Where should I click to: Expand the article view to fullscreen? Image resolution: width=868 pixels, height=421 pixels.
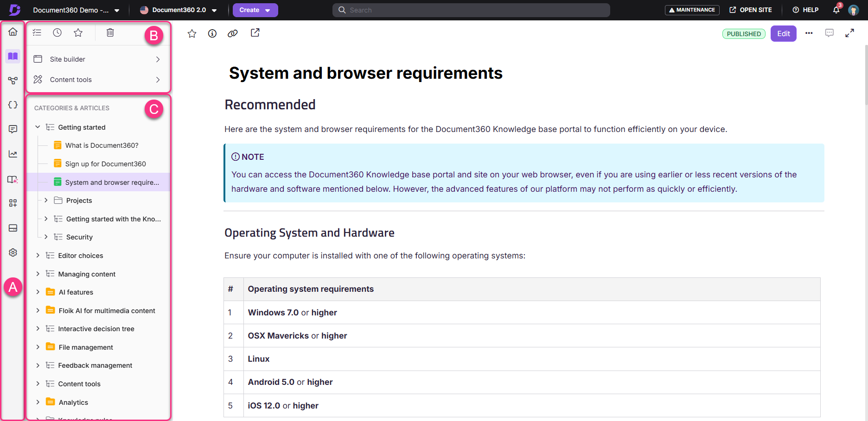click(850, 33)
